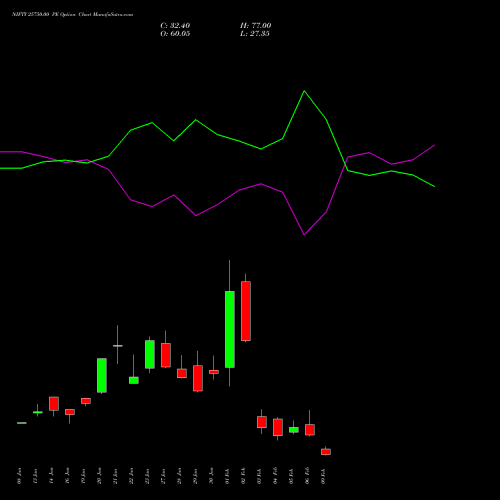Screen dimensions: 500x500
Task: Select the last red 09 Feb candlestick
Action: (x=326, y=452)
